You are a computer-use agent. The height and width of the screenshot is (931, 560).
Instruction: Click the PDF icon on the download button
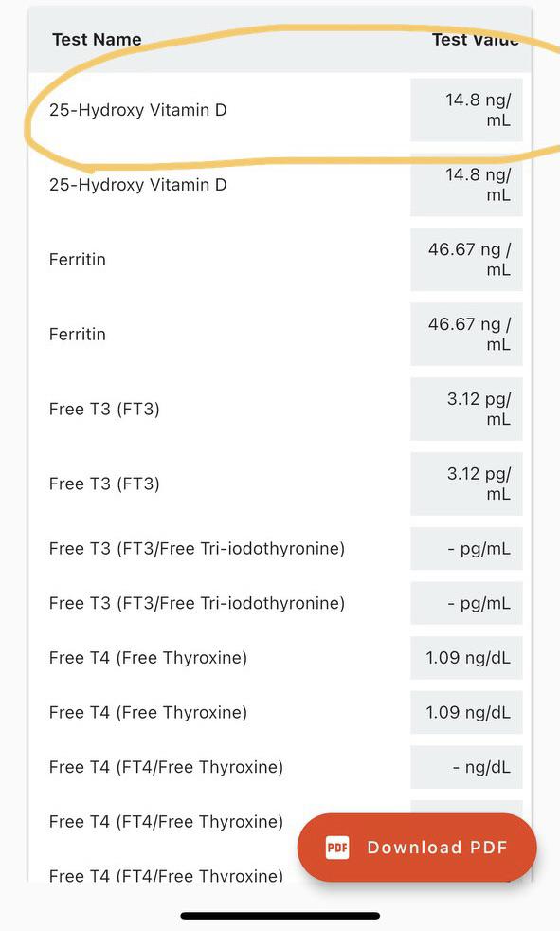(336, 848)
